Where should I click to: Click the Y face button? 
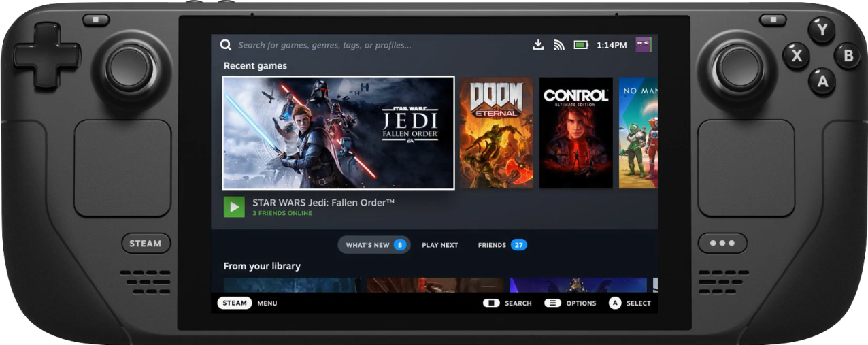click(x=822, y=30)
